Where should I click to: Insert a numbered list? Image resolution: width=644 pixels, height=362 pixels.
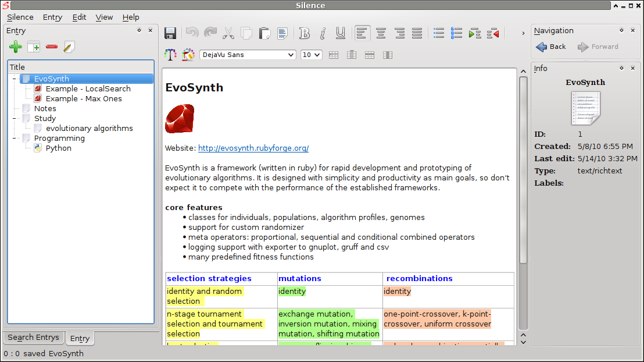click(x=456, y=33)
